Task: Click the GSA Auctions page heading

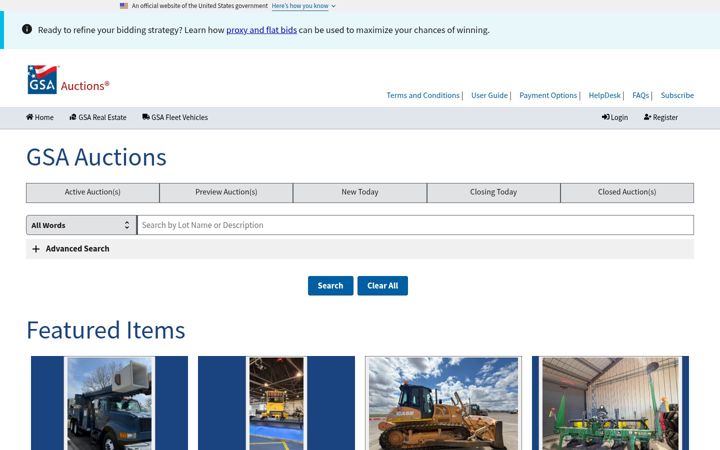Action: coord(96,158)
